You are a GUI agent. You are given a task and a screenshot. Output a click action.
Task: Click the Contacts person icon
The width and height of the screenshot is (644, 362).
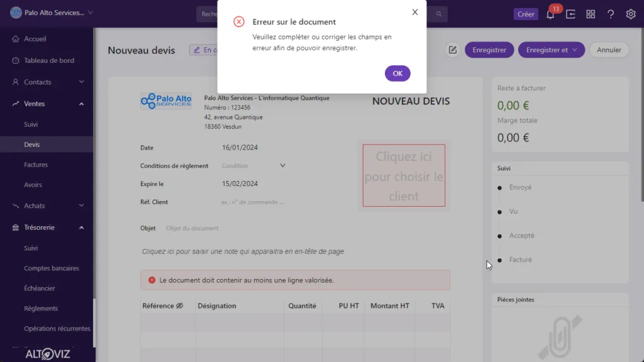tap(16, 82)
